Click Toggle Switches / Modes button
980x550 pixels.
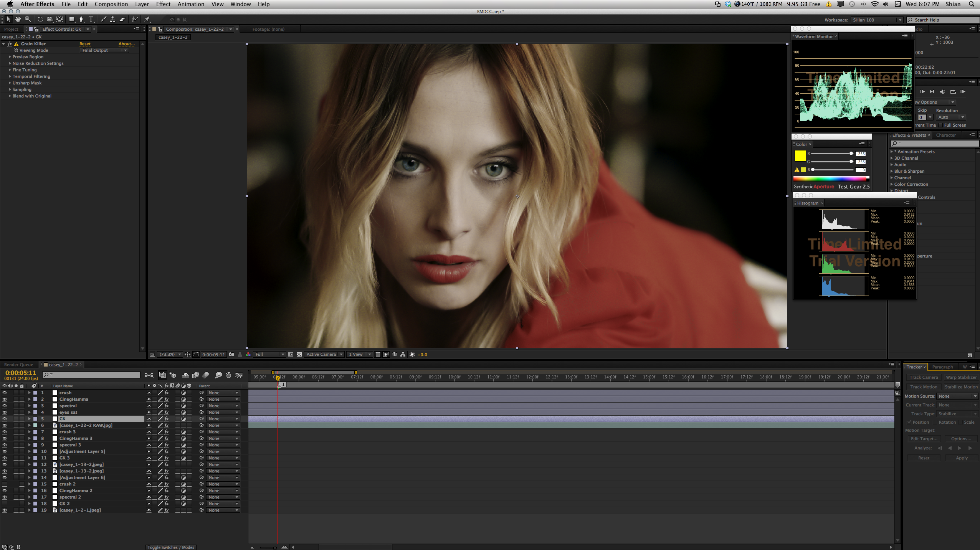(x=171, y=547)
